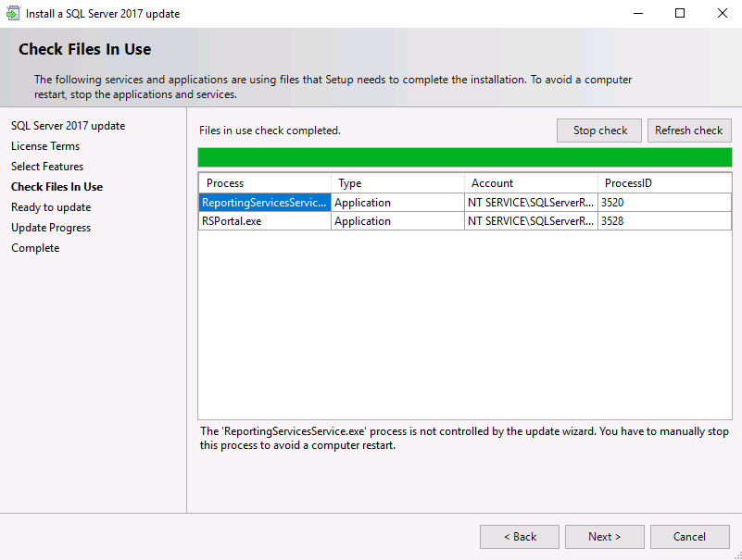Screen dimensions: 742x560
Task: Return to previous page with Back button
Action: [x=520, y=537]
